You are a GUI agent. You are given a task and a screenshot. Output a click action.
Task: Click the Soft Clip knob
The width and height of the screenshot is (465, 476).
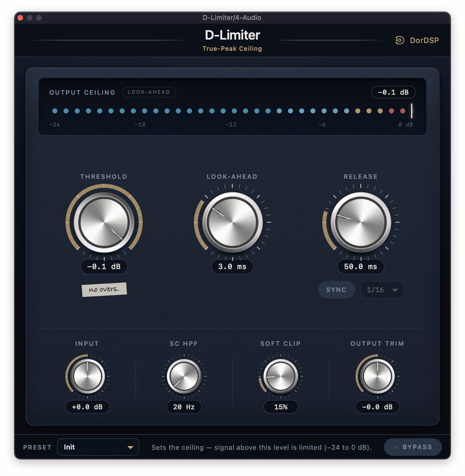(281, 376)
